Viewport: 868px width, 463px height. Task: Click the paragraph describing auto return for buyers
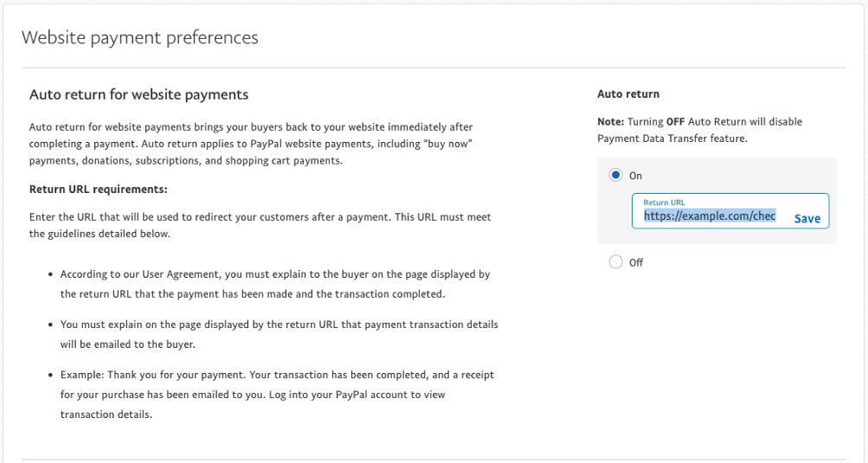(251, 144)
